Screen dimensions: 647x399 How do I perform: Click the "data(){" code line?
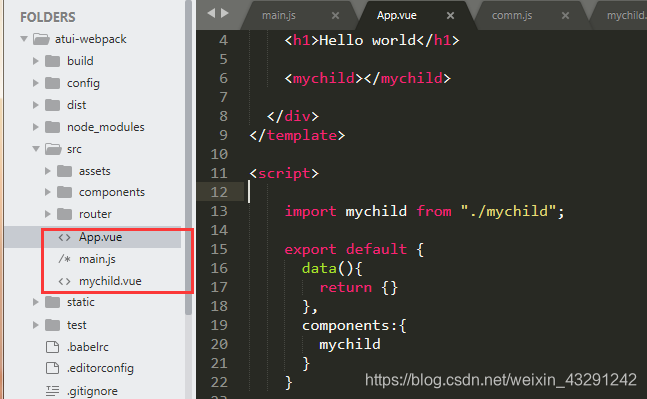tap(332, 269)
